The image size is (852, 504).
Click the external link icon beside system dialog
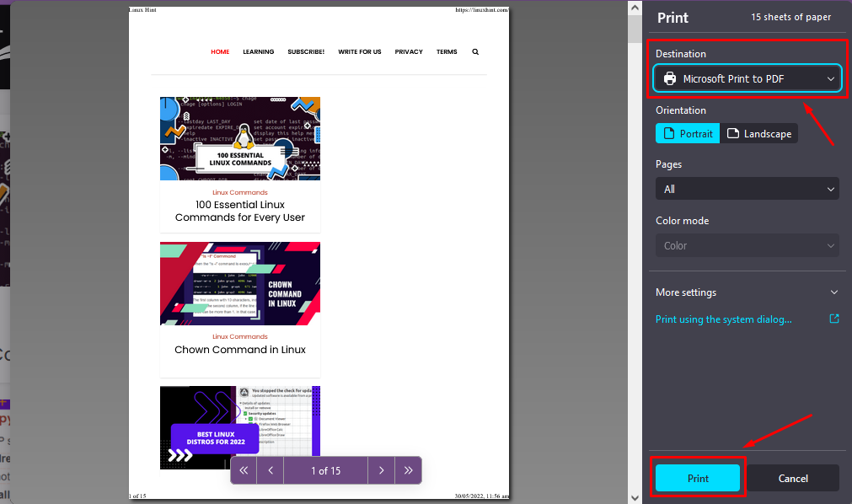833,319
